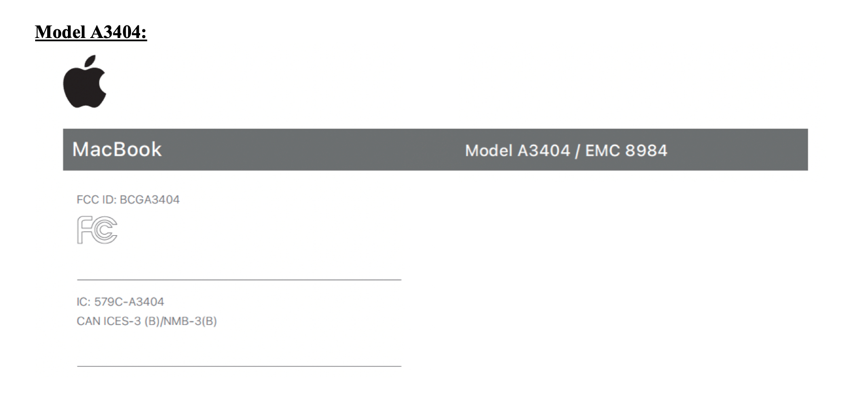Select the "MacBook" title in the gray banner
Screen dimensions: 868x410
pos(117,150)
